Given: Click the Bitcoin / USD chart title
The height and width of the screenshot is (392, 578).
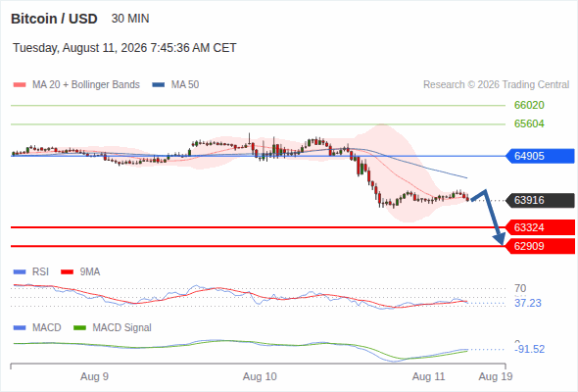Looking at the screenshot, I should point(54,19).
